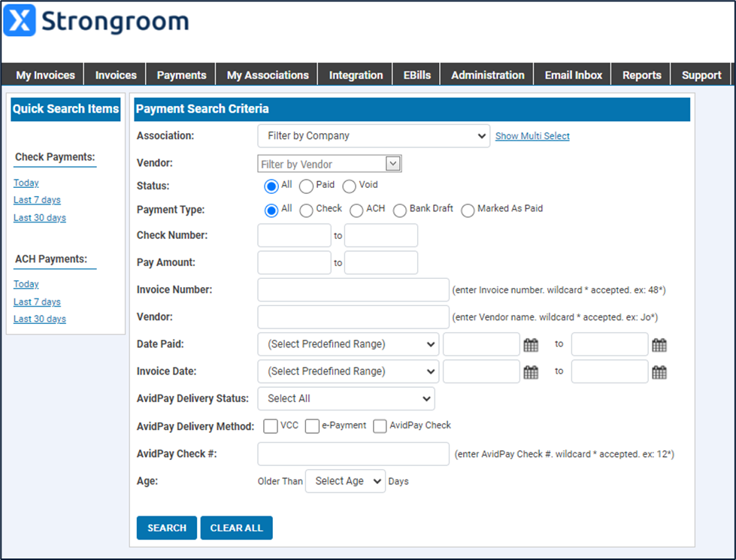Focus Check Number from field
The width and height of the screenshot is (736, 560).
294,235
